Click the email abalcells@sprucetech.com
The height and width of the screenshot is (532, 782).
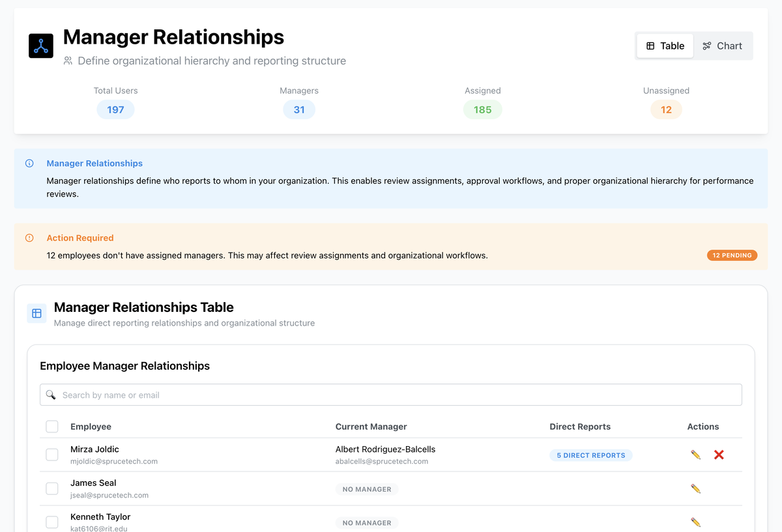point(382,461)
